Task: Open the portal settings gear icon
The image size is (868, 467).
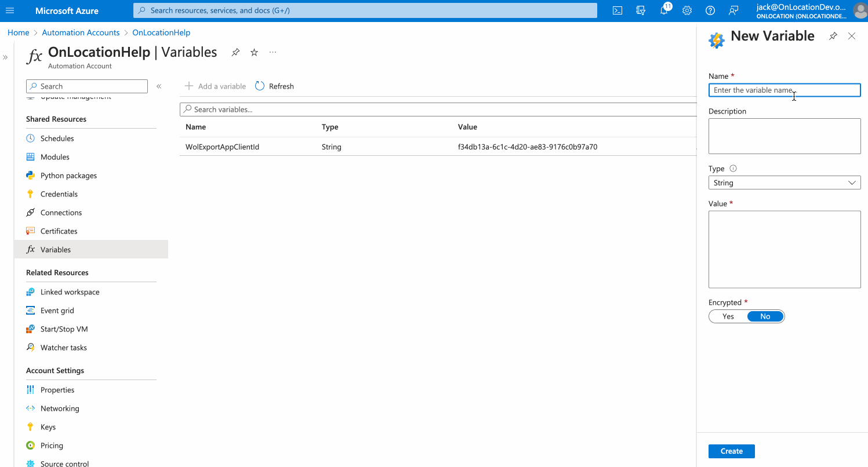Action: (x=687, y=10)
